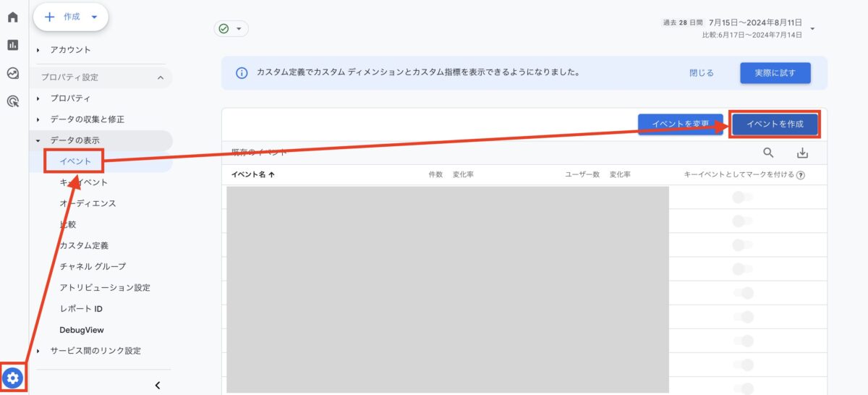Open the Advertising icon in left rail
This screenshot has width=868, height=395.
click(x=13, y=101)
